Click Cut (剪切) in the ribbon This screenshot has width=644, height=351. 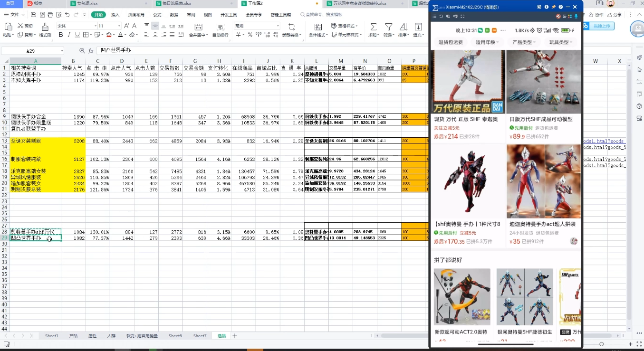25,26
